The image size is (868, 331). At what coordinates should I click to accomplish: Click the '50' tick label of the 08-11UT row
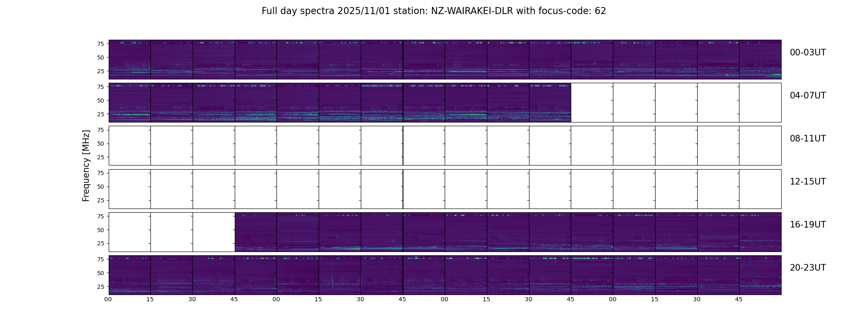[x=100, y=144]
